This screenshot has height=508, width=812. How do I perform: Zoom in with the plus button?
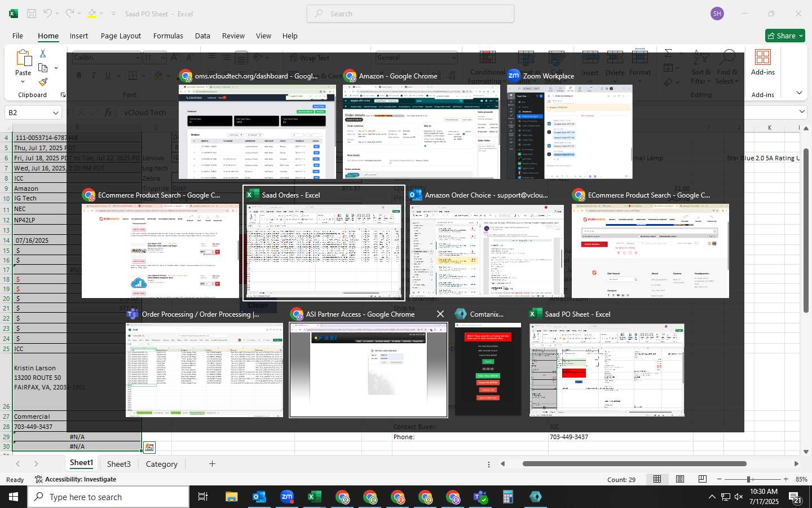[785, 479]
